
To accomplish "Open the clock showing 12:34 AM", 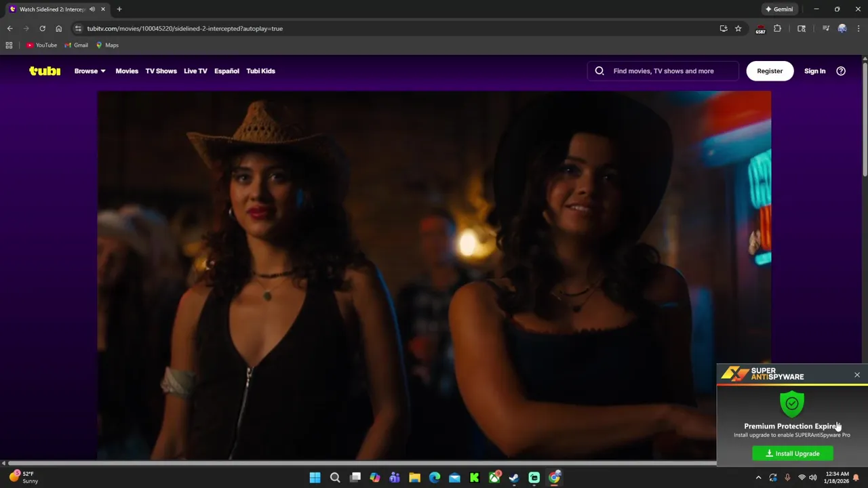I will [x=837, y=478].
